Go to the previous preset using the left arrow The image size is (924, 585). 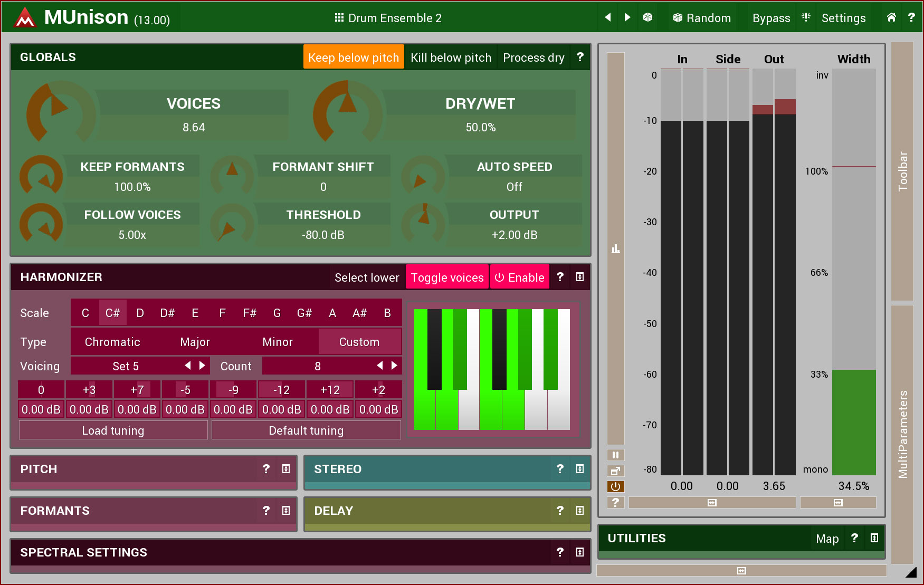tap(608, 17)
